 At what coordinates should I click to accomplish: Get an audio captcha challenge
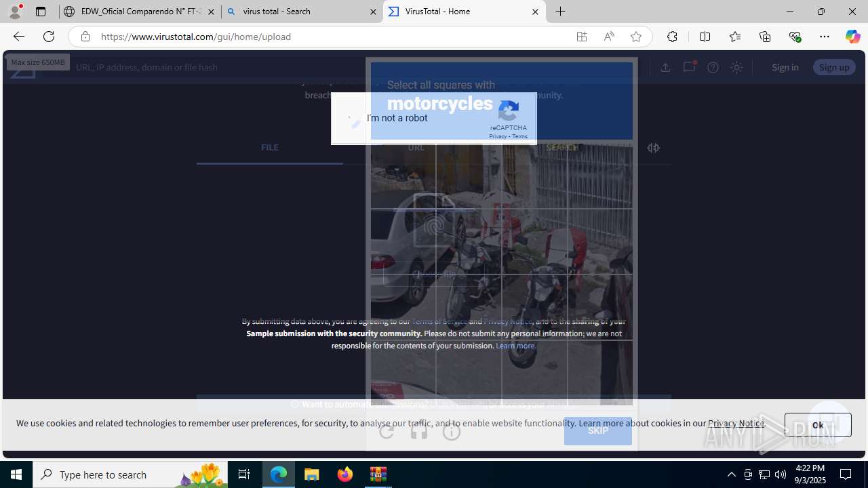click(419, 431)
